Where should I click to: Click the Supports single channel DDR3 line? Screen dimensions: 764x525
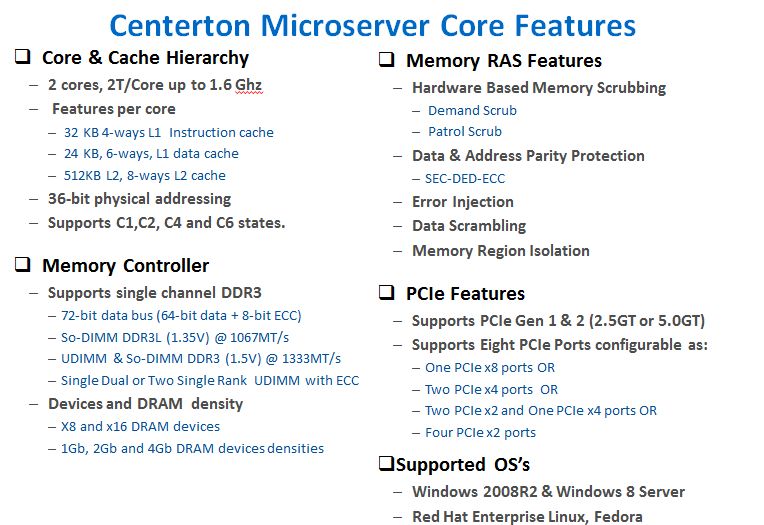(x=154, y=292)
